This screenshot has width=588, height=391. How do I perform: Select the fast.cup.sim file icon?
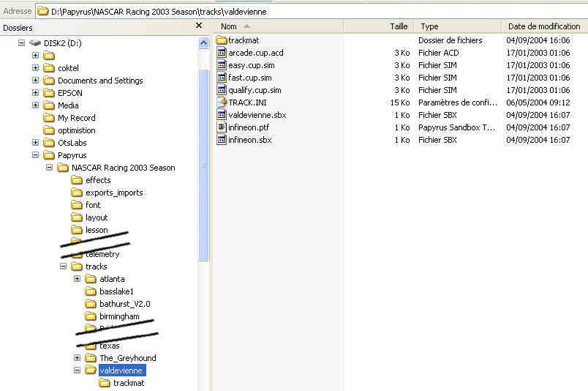click(222, 78)
